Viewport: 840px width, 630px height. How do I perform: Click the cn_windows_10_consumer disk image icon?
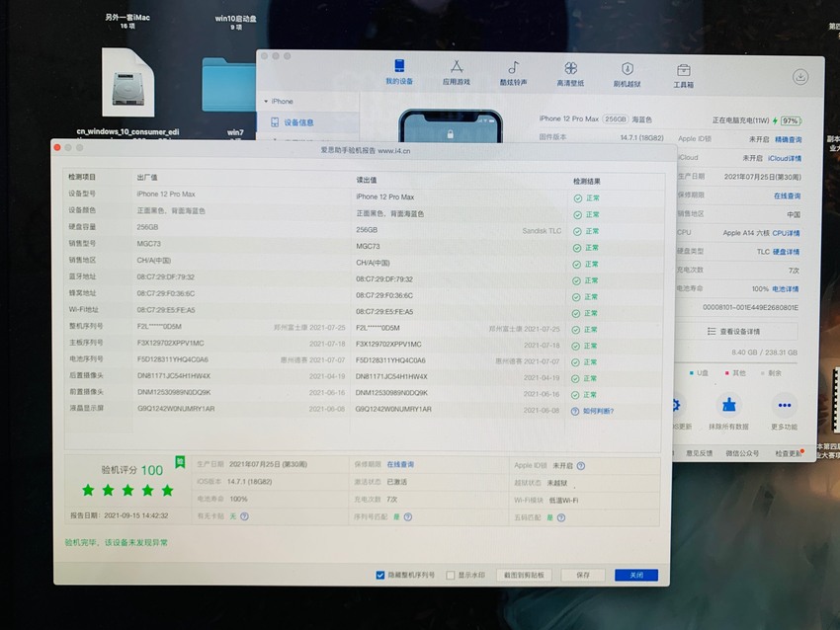(x=128, y=82)
